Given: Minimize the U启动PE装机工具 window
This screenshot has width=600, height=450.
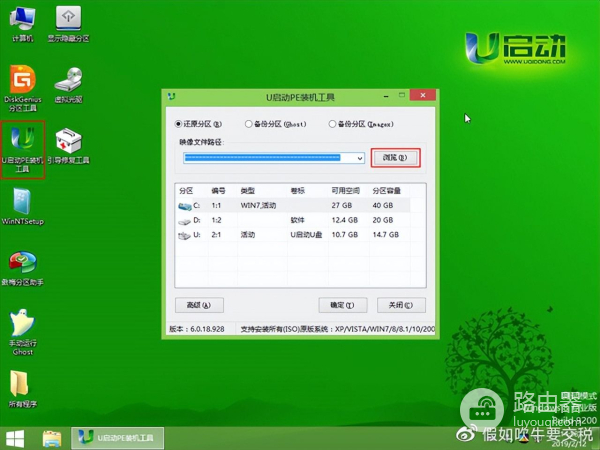Looking at the screenshot, I should [386, 96].
